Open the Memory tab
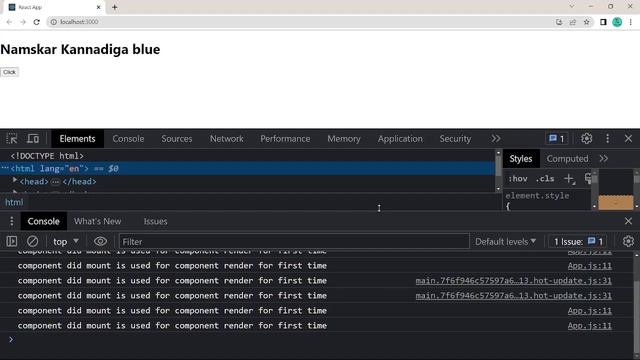640x360 pixels. coord(344,139)
